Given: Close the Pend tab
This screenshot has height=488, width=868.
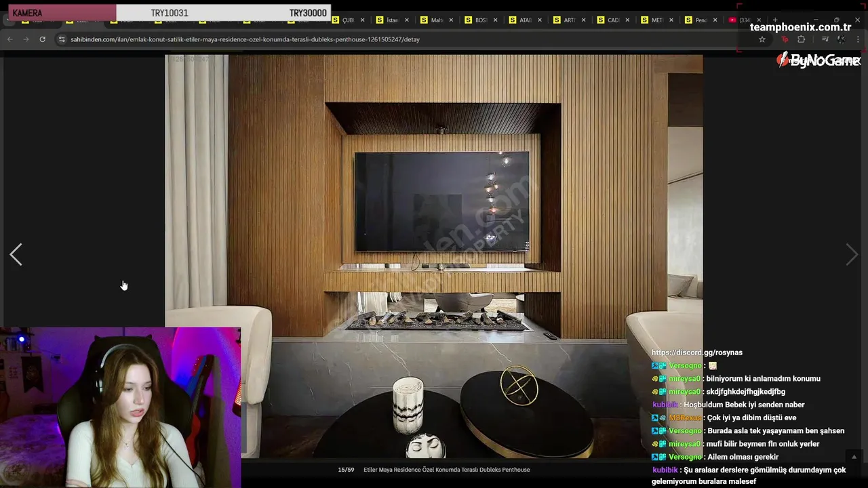Looking at the screenshot, I should pos(715,20).
